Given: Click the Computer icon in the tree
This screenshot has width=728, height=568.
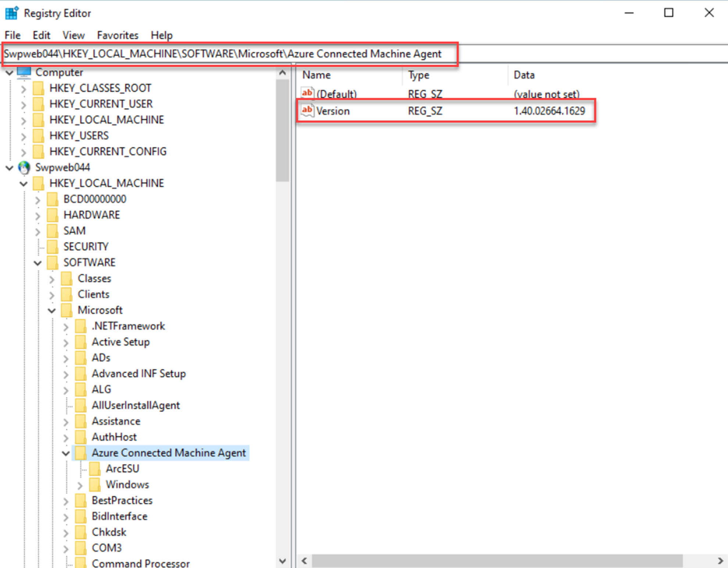Looking at the screenshot, I should pos(24,72).
